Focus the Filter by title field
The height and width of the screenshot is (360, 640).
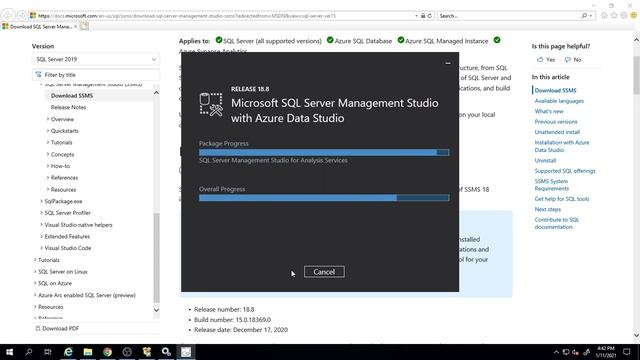click(x=96, y=75)
